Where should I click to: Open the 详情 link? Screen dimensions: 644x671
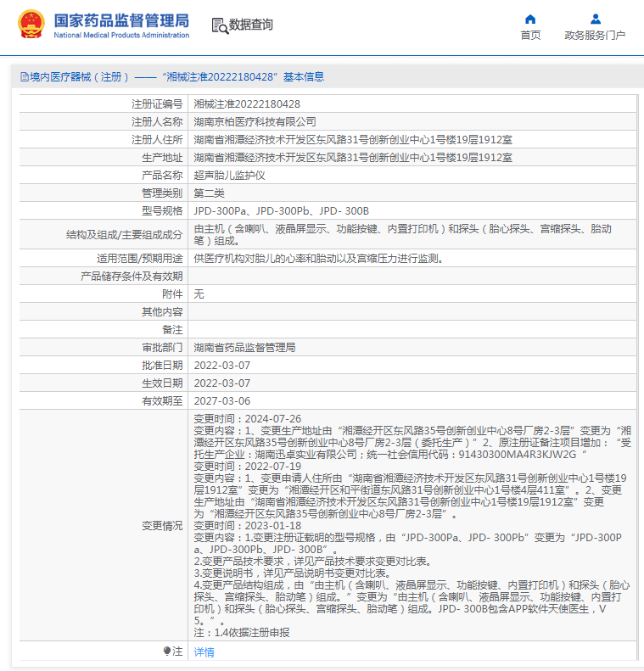(204, 652)
